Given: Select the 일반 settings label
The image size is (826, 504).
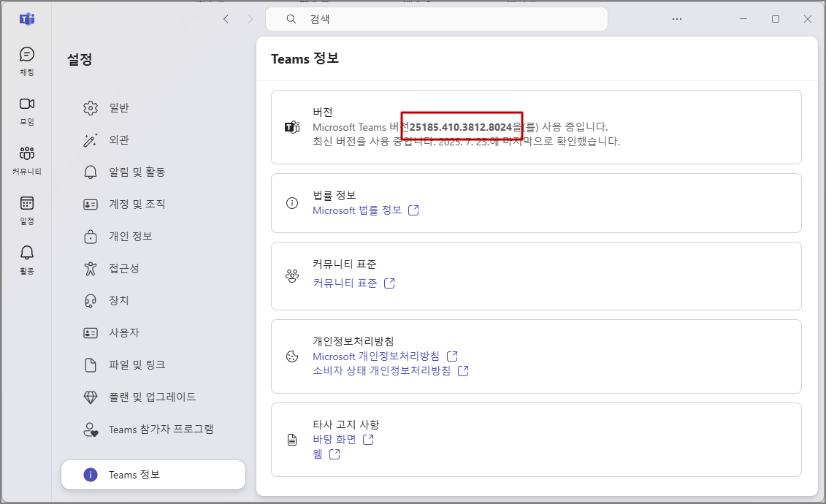Looking at the screenshot, I should tap(119, 108).
